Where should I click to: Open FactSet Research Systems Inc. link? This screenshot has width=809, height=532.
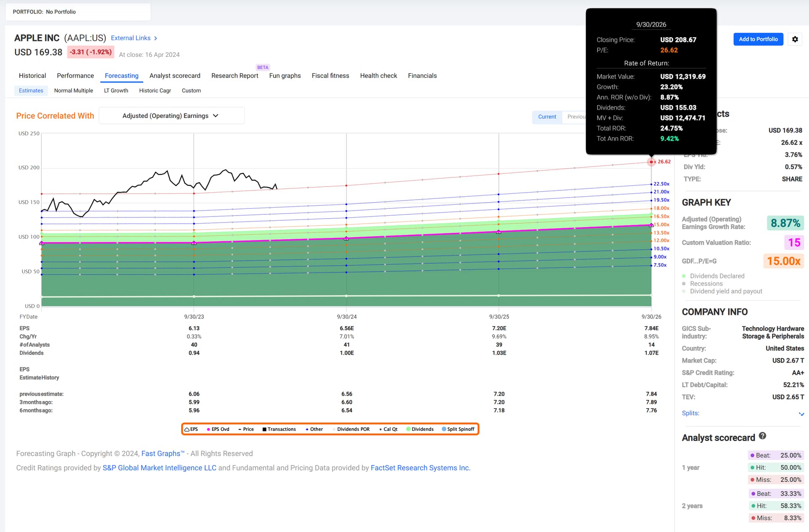421,468
